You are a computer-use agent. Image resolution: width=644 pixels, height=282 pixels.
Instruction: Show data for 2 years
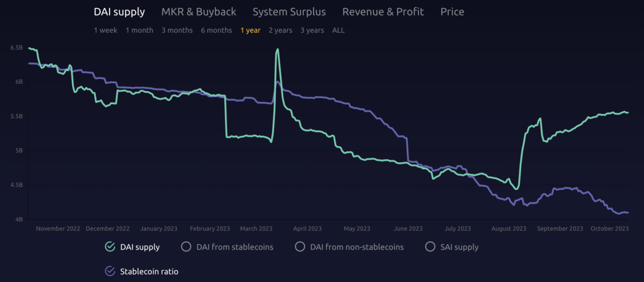(280, 30)
